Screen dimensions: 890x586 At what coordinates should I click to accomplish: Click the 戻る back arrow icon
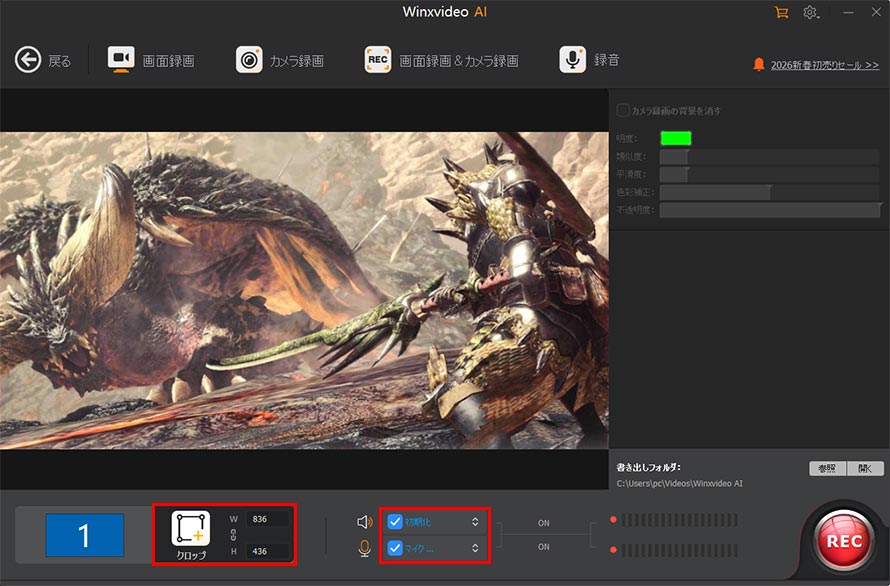pyautogui.click(x=28, y=60)
